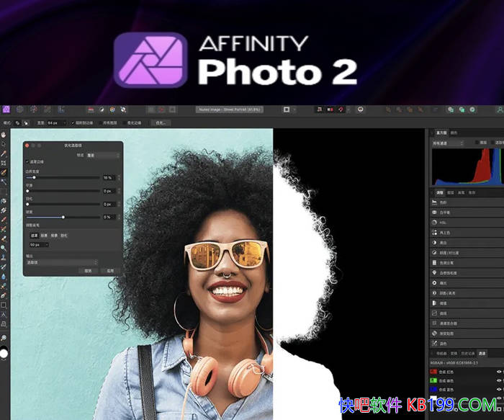This screenshot has width=504, height=420.
Task: Click Apply in Refine Selection dialog
Action: coord(110,271)
